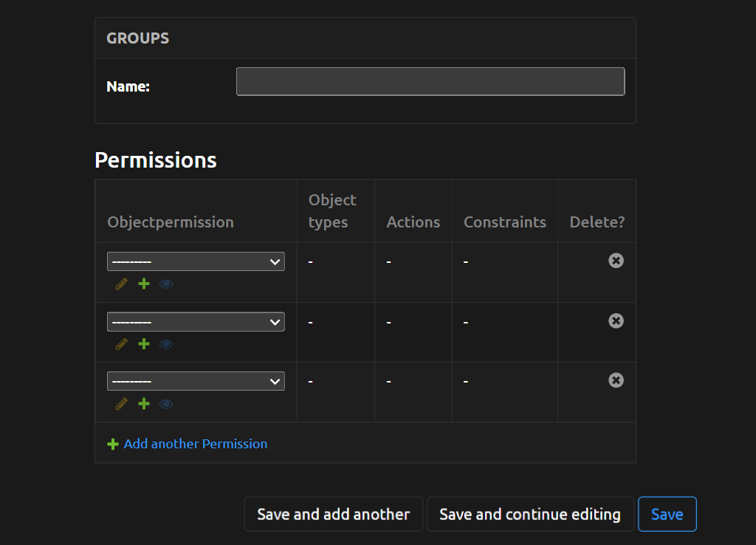Image resolution: width=756 pixels, height=545 pixels.
Task: Focus the group Name input field
Action: 430,82
